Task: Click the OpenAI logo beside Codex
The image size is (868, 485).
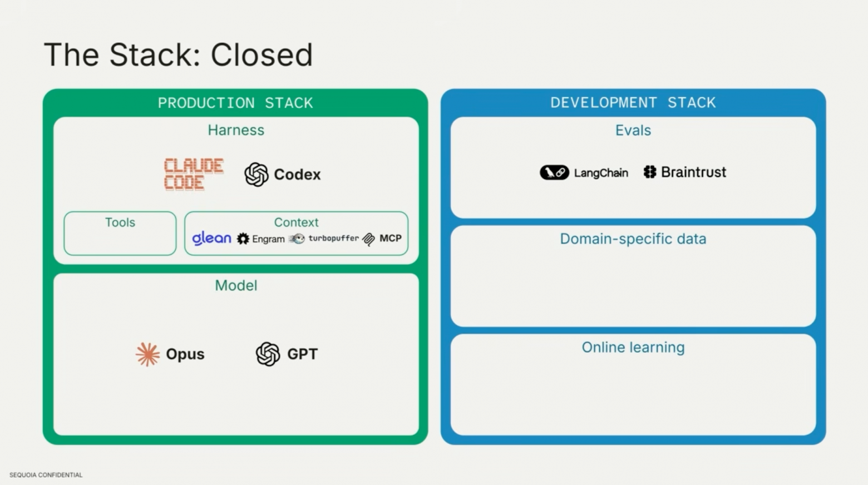Action: point(257,174)
